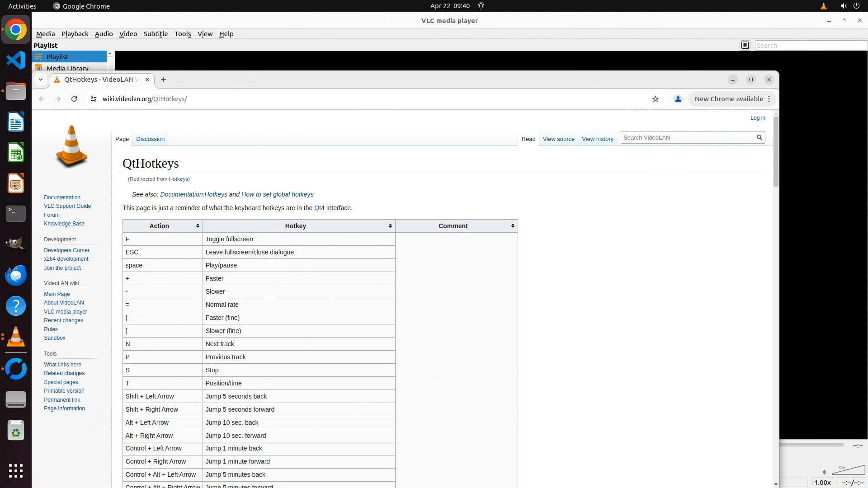Open Documentation:Hotkeys link
Image resolution: width=868 pixels, height=488 pixels.
click(x=193, y=194)
